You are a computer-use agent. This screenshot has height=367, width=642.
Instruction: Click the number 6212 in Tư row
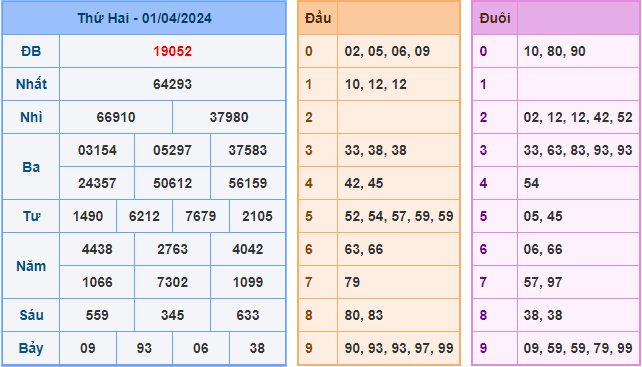click(145, 216)
